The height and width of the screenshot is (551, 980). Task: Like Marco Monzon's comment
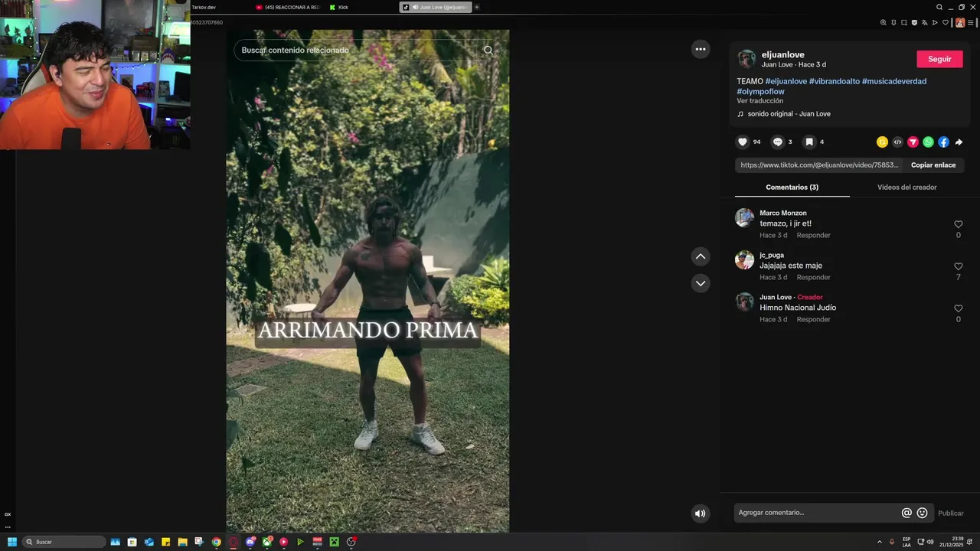pyautogui.click(x=958, y=224)
